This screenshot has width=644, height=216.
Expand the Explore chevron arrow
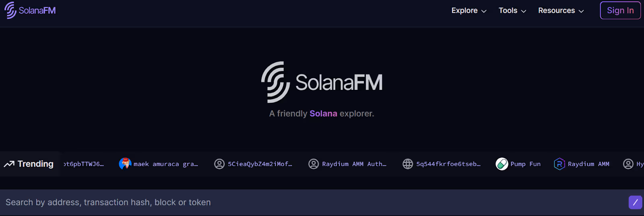[484, 11]
